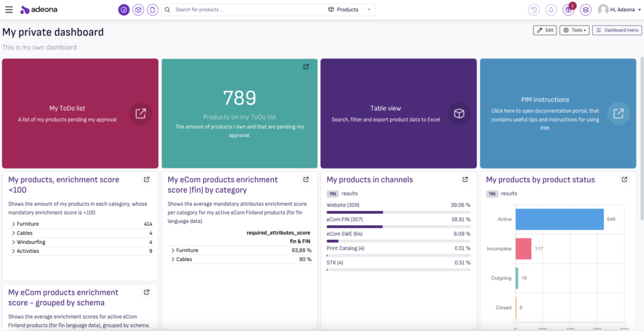Click the Print Catalog (4) channel label

coord(345,248)
